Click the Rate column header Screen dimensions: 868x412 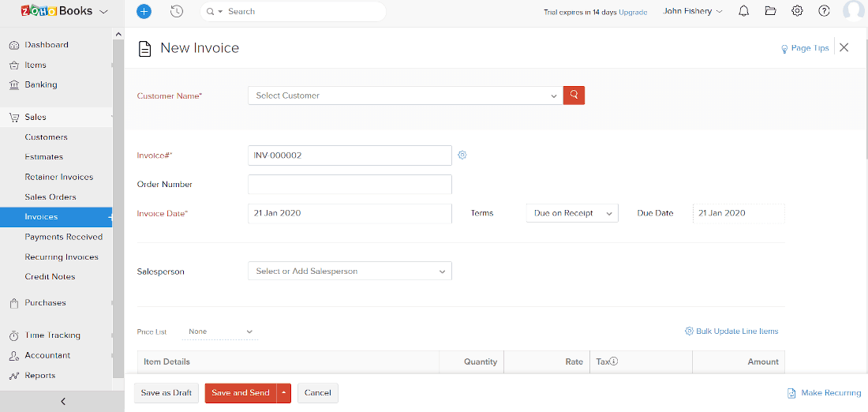coord(574,361)
